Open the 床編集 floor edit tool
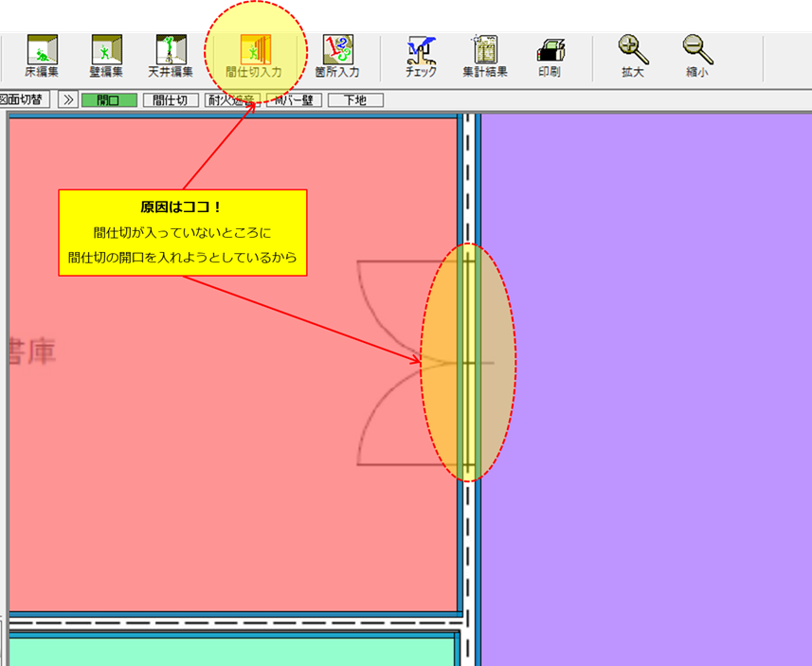The width and height of the screenshot is (812, 666). click(41, 55)
